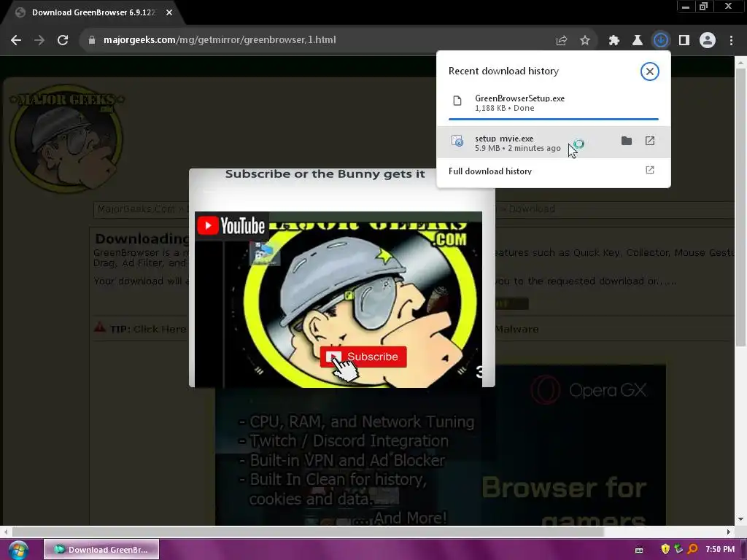Click the Major Geeks logo
Image resolution: width=747 pixels, height=560 pixels.
pos(66,139)
